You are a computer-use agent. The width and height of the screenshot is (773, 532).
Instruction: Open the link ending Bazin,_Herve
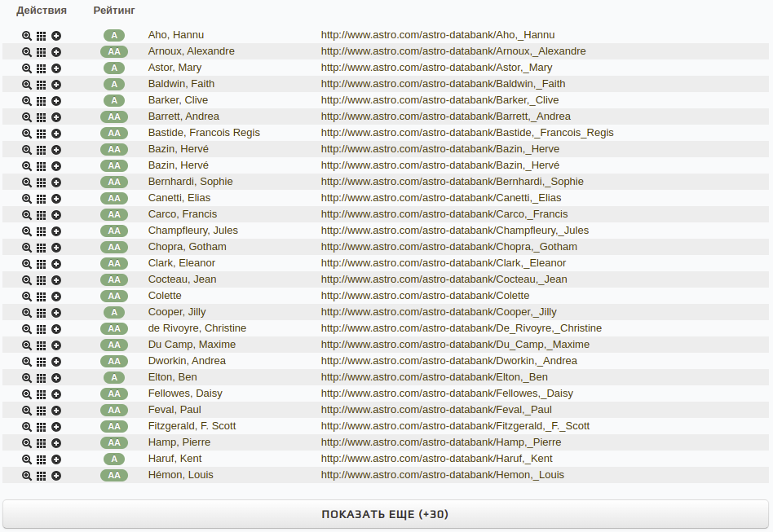(440, 149)
